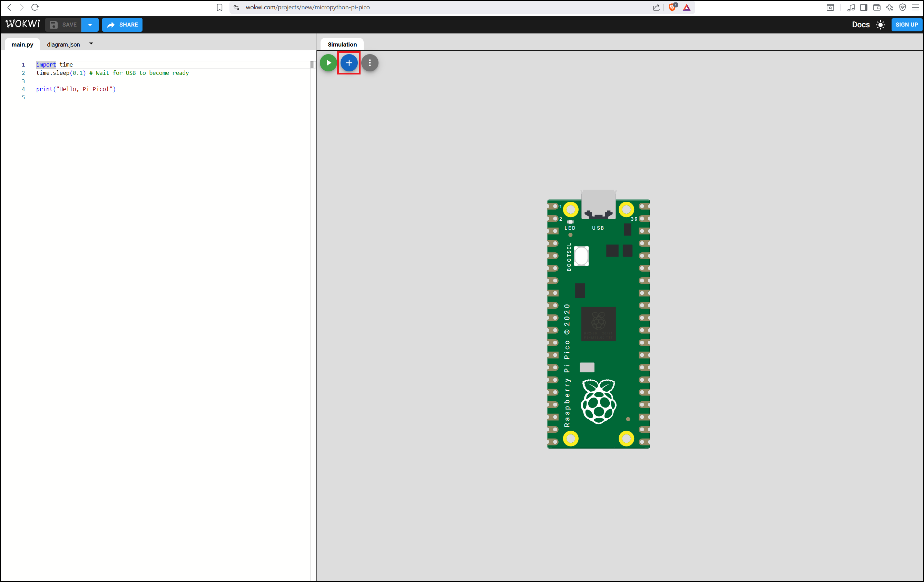Click the Wokwi logo
The height and width of the screenshot is (582, 924).
pyautogui.click(x=23, y=24)
